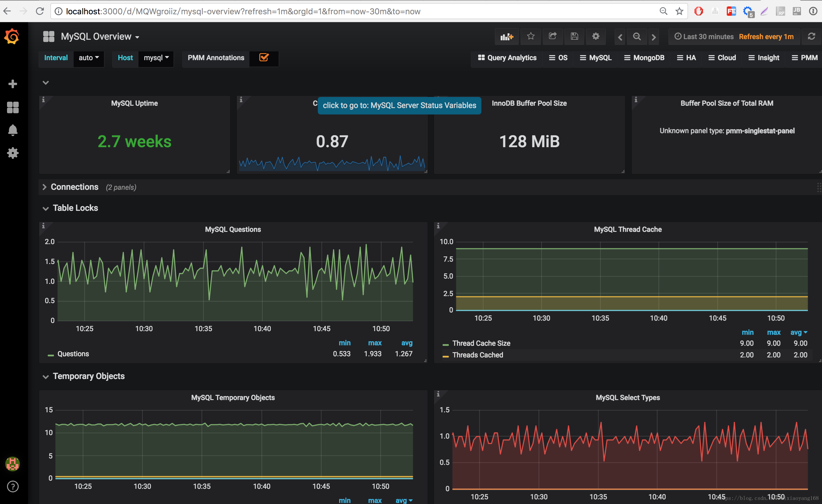
Task: Shift time range forward with right arrow
Action: click(x=654, y=37)
